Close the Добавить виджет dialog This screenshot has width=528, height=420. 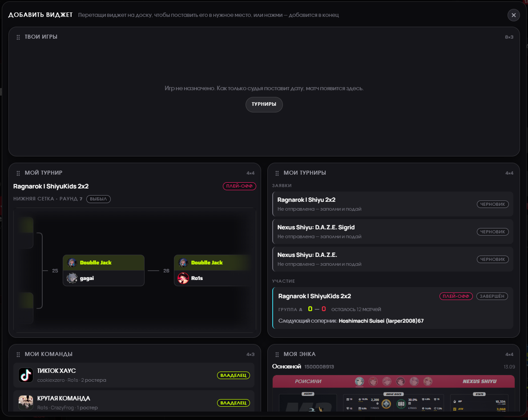pos(513,15)
